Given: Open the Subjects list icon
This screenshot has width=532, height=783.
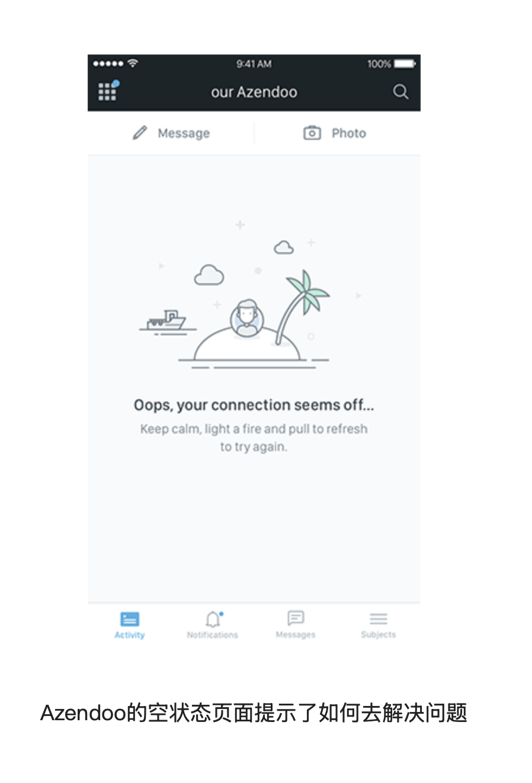Looking at the screenshot, I should [x=379, y=619].
